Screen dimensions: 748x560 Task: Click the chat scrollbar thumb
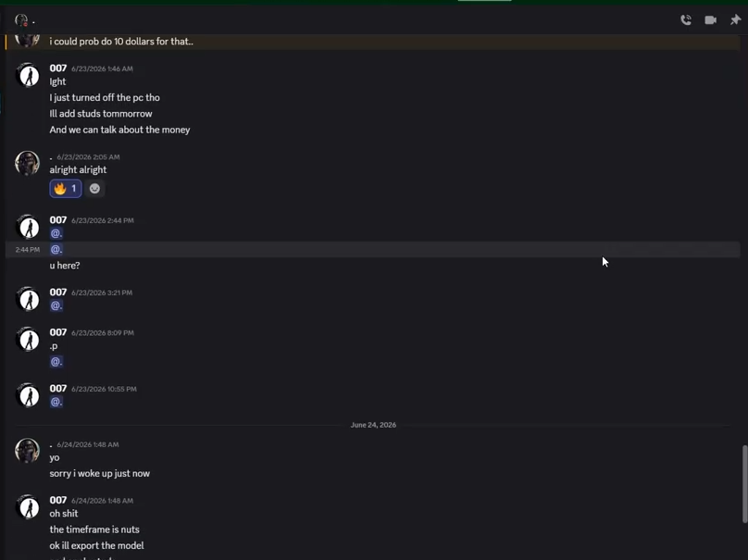tap(744, 484)
